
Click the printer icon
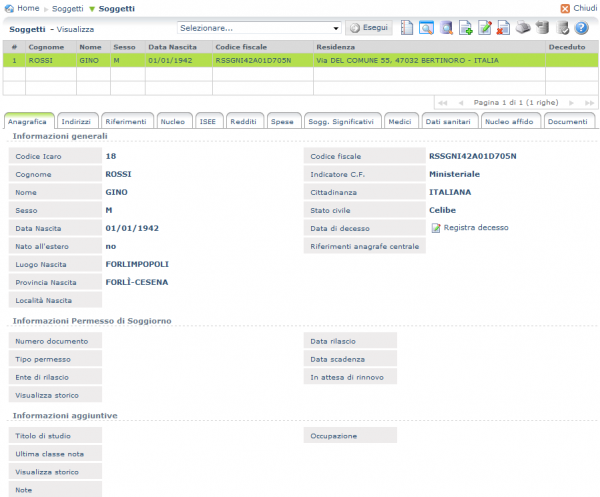click(523, 28)
